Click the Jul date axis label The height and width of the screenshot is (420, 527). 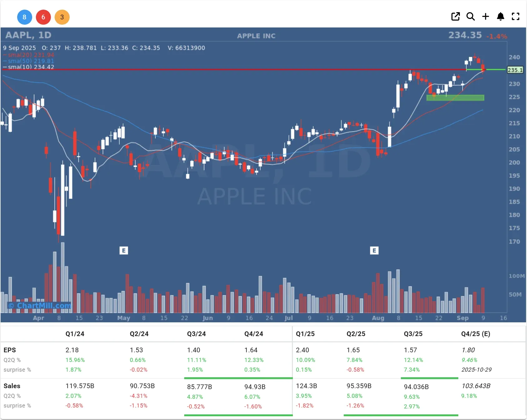[x=288, y=318]
